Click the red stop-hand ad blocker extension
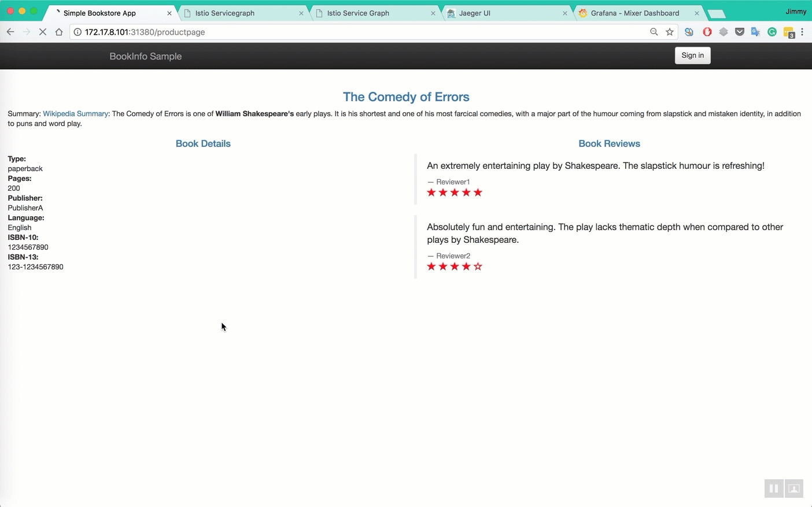This screenshot has width=812, height=507. point(707,32)
